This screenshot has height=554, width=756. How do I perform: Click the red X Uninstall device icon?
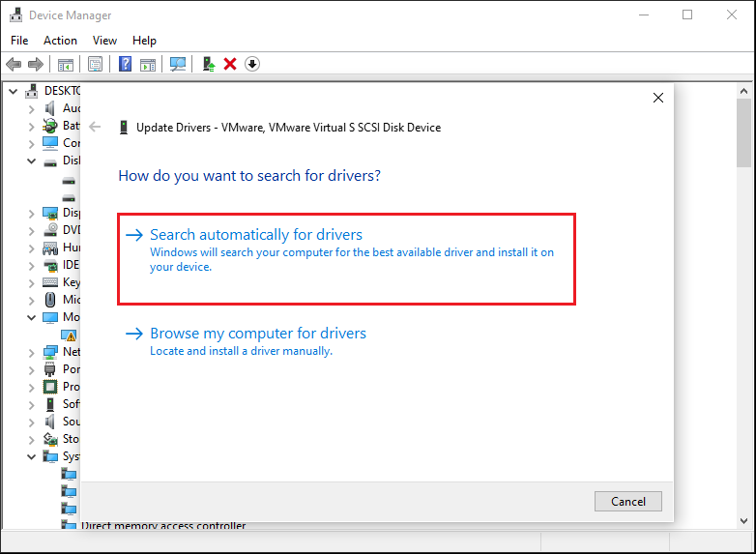pyautogui.click(x=230, y=64)
